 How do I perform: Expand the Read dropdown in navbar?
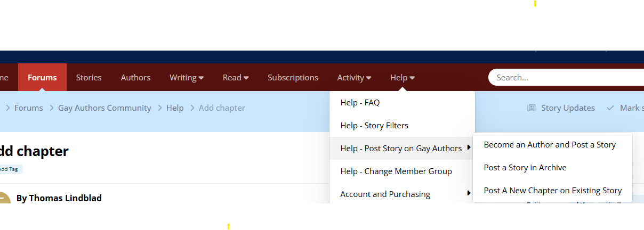click(x=236, y=78)
